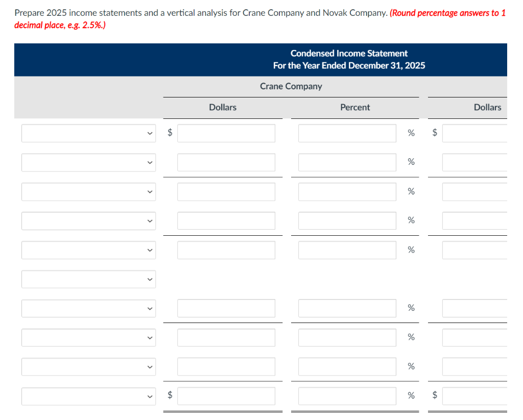
Task: Click 'For the Year Ended December 31, 2025' text
Action: 349,65
